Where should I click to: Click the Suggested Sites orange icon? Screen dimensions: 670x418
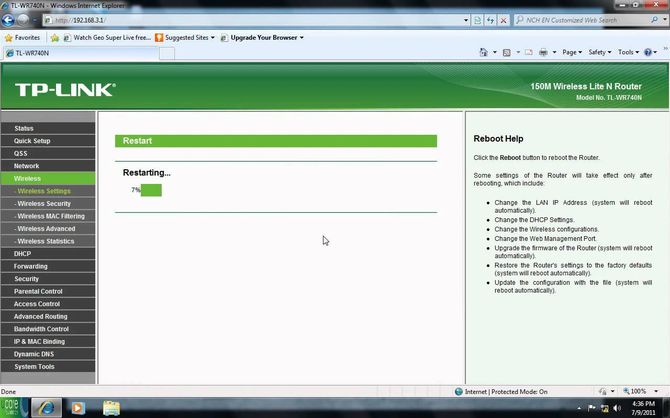tap(159, 38)
